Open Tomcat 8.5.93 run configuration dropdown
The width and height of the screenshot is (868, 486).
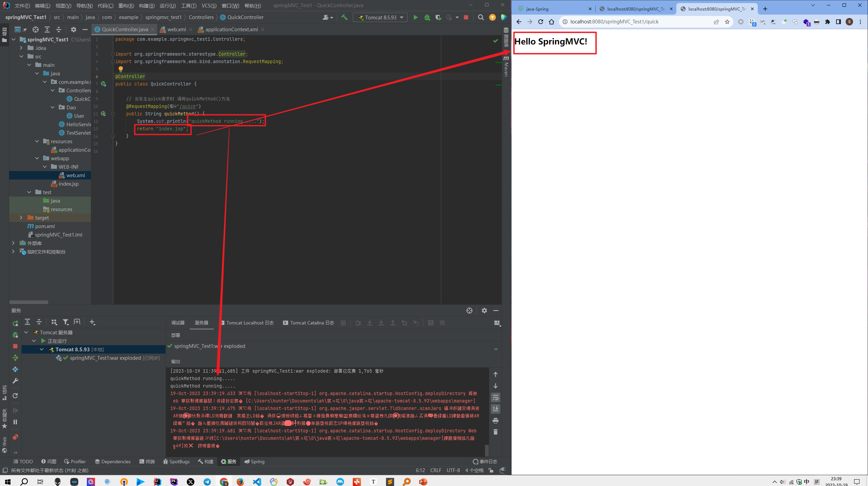pyautogui.click(x=380, y=17)
